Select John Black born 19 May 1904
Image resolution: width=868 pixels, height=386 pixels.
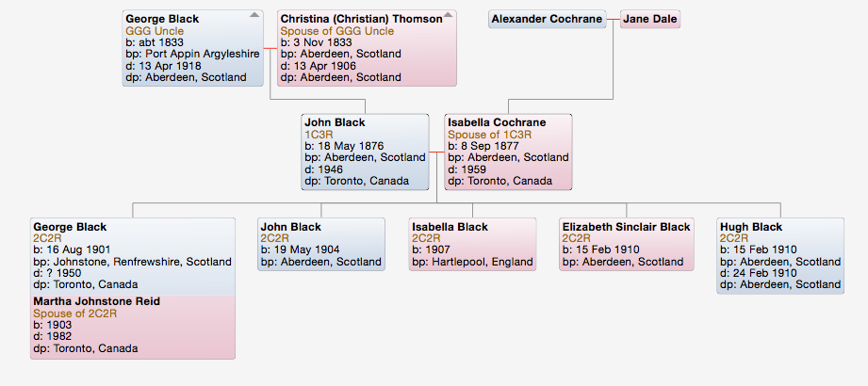pos(321,245)
